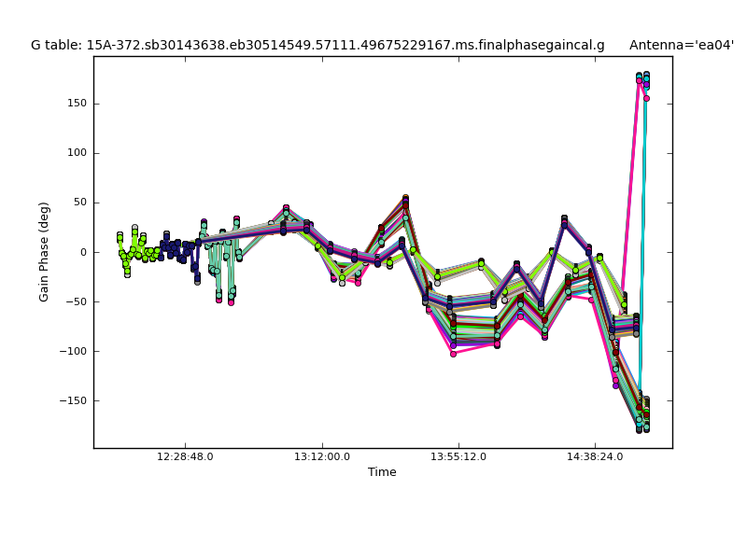Click the 0 y-axis tick label
This screenshot has width=747, height=560.
pos(82,252)
